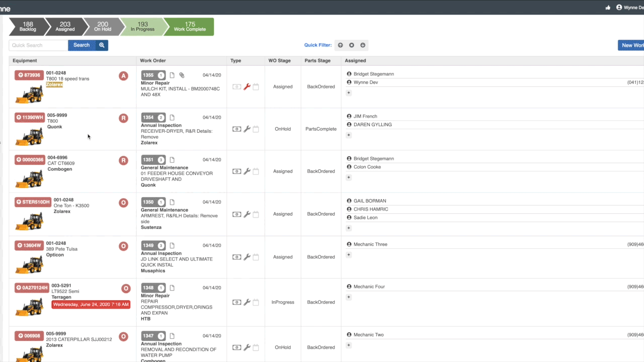
Task: Expand assignees on work order 1350 with plus button
Action: (348, 228)
